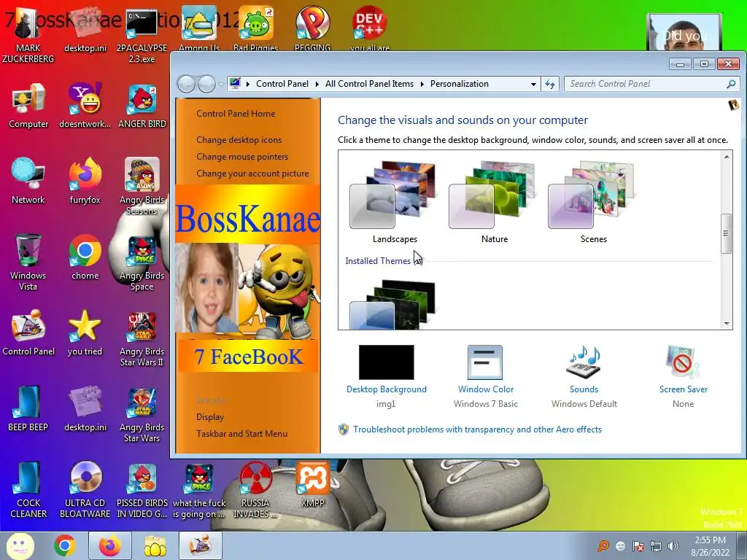Expand the address bar history dropdown
This screenshot has width=747, height=560.
(x=533, y=85)
